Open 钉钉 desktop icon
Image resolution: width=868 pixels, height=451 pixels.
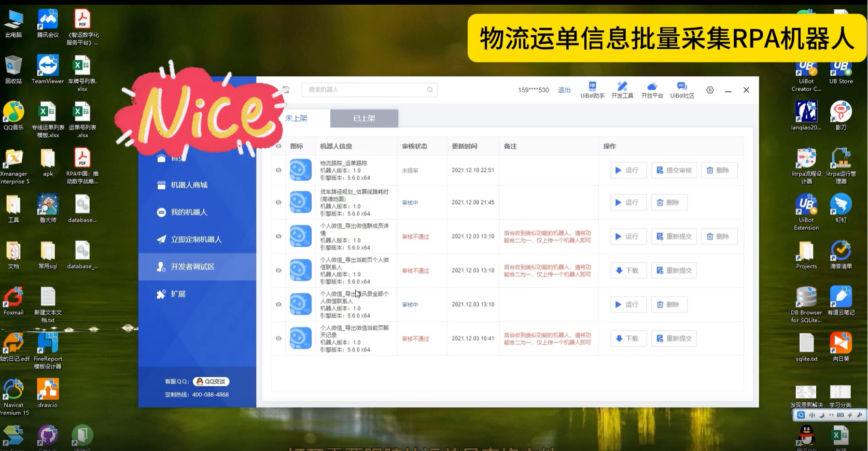pyautogui.click(x=841, y=208)
